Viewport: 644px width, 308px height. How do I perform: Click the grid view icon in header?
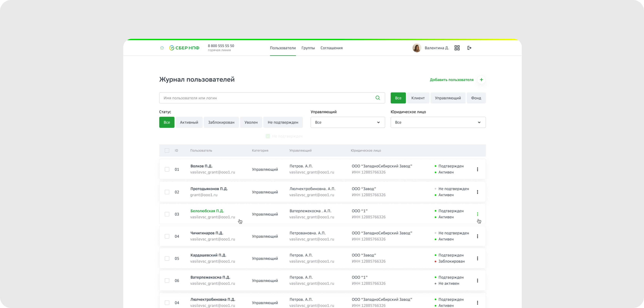coord(457,48)
